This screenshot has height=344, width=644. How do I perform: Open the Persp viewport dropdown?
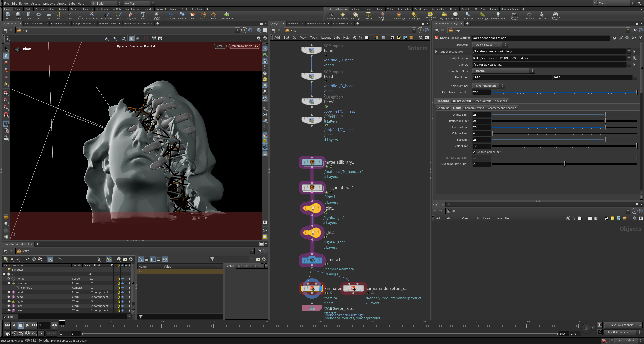pyautogui.click(x=220, y=46)
